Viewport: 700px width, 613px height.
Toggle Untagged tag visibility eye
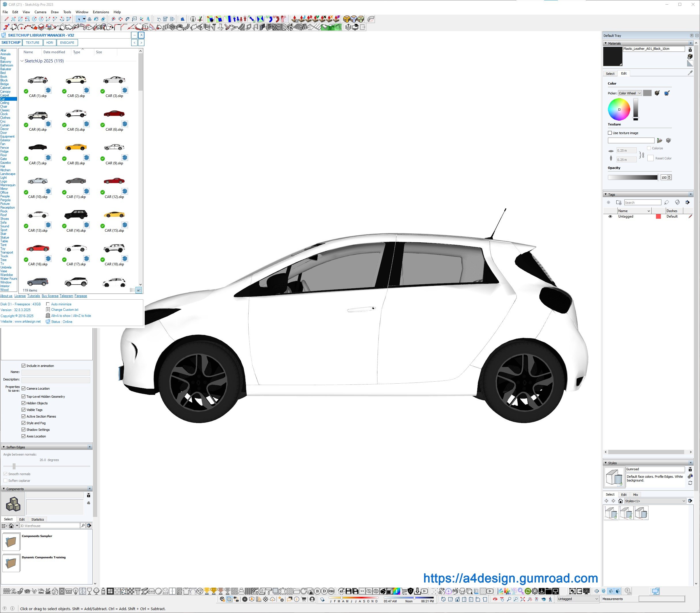coord(610,216)
